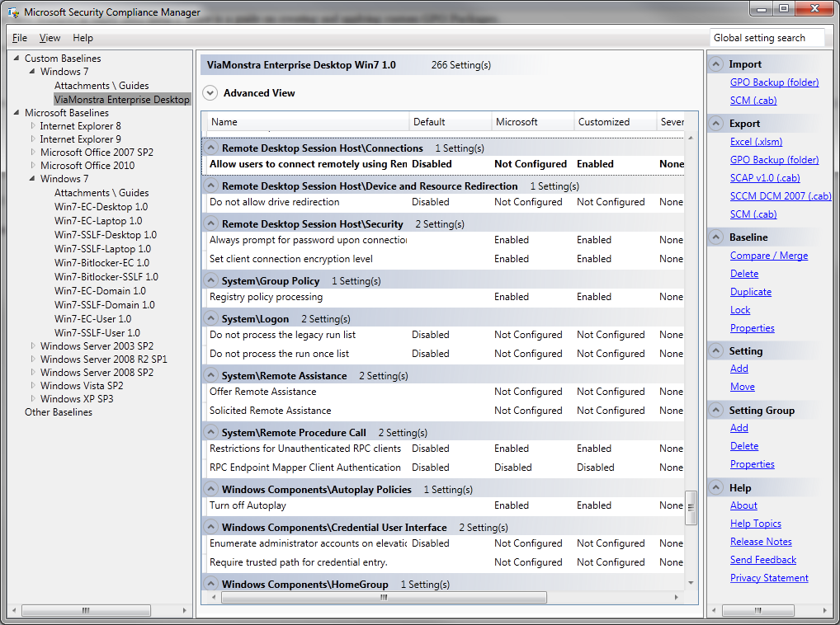The height and width of the screenshot is (625, 840).
Task: Expand Internet Explorer 8 tree node
Action: coord(33,126)
